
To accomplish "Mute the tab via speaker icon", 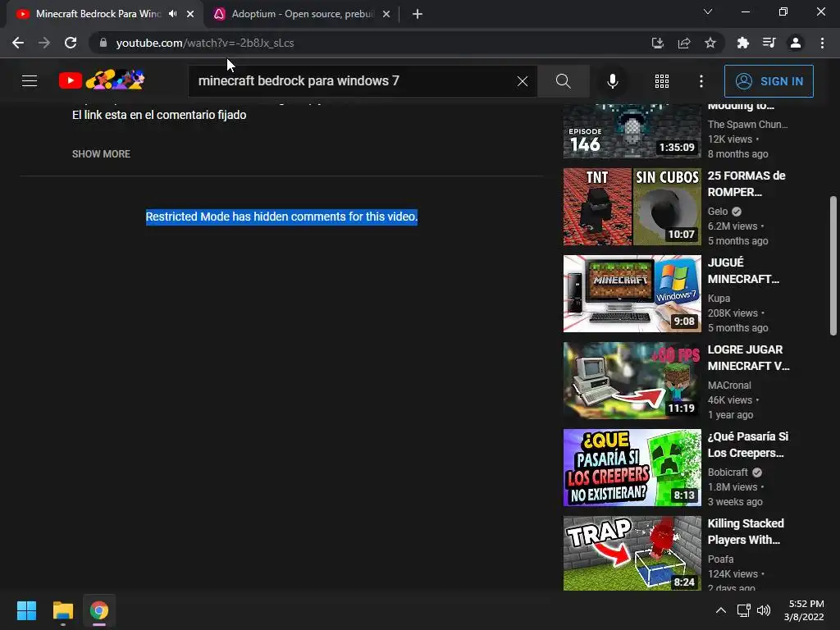I will (x=172, y=14).
